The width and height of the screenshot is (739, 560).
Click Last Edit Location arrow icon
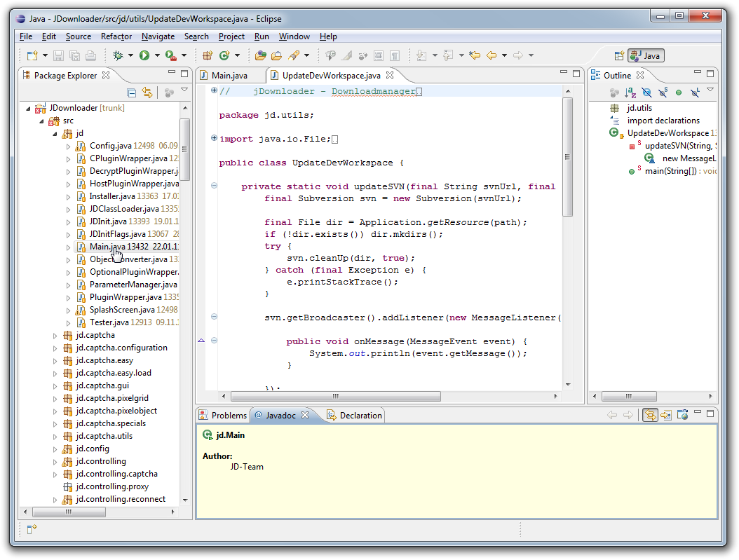coord(475,55)
